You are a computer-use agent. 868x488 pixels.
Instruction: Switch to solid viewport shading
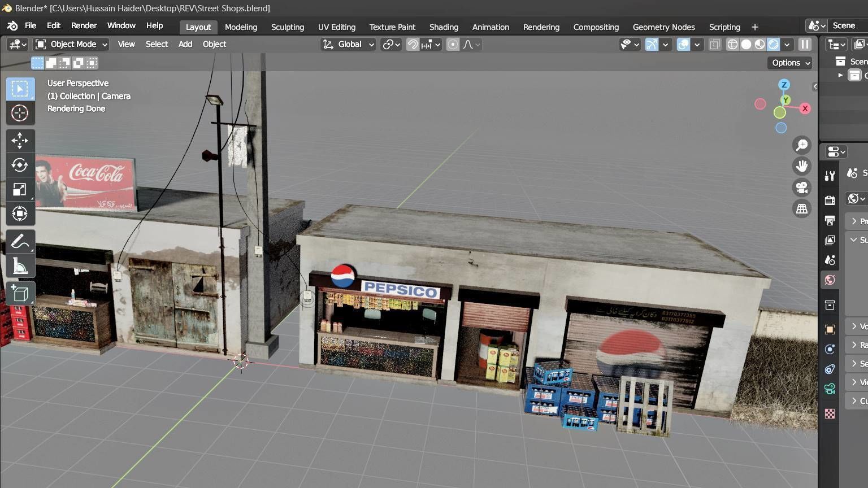pyautogui.click(x=746, y=44)
